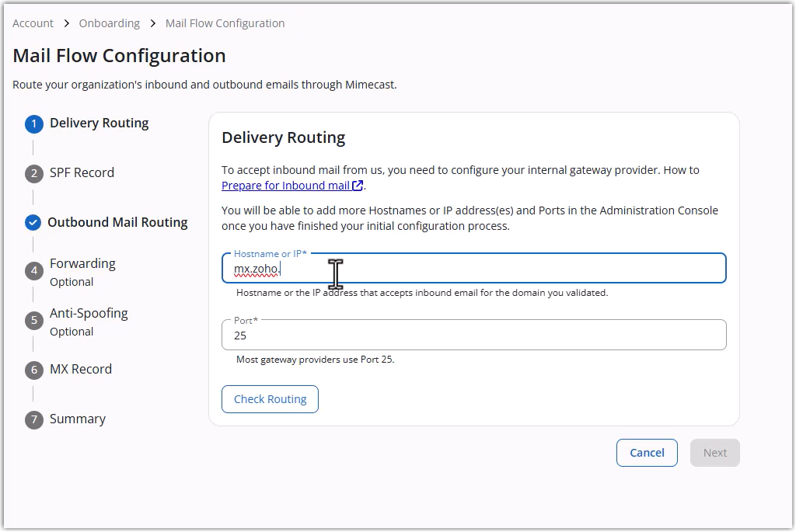Click the blue checkmark icon on Outbound Mail Routing
The image size is (796, 532).
32,222
